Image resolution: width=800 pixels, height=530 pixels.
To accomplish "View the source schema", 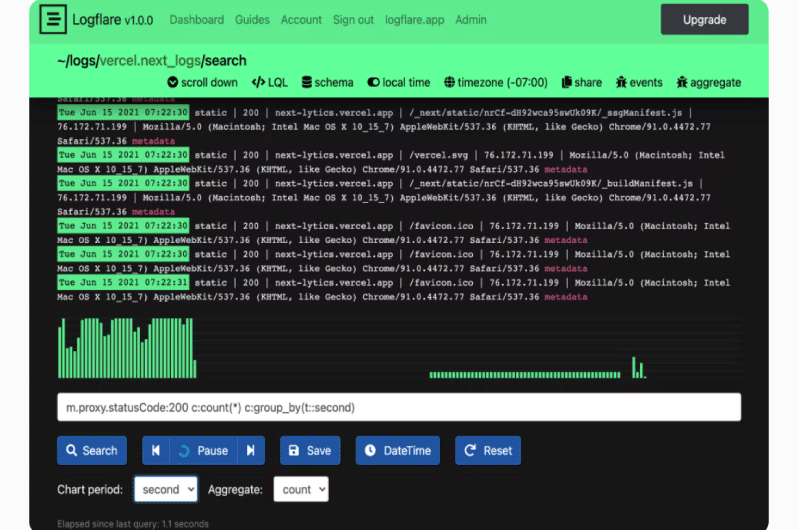I will coord(327,82).
